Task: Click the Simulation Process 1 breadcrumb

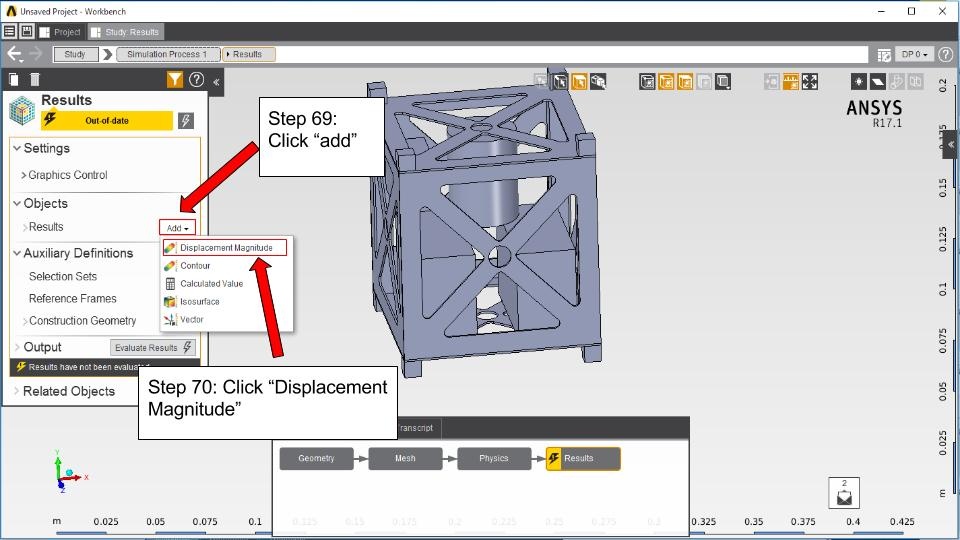Action: point(167,54)
